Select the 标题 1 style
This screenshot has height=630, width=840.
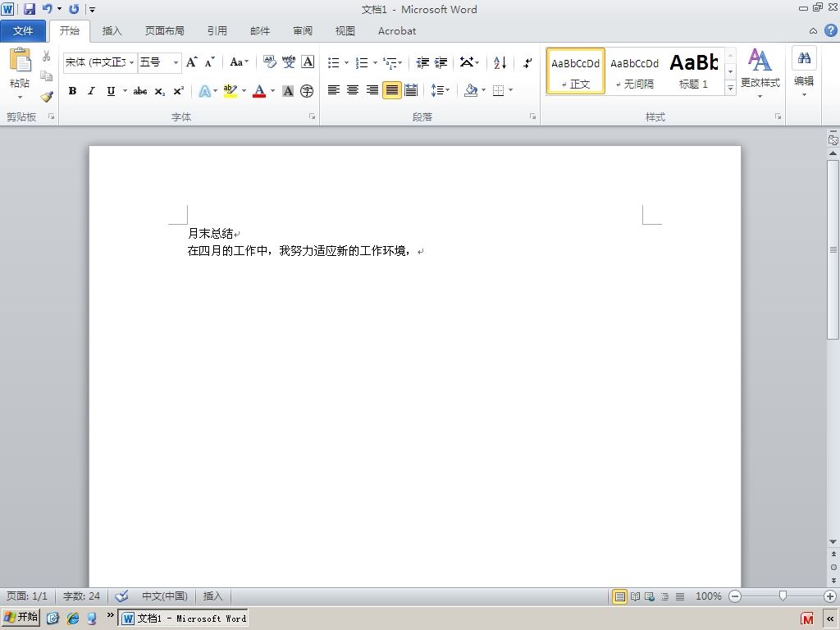tap(693, 71)
